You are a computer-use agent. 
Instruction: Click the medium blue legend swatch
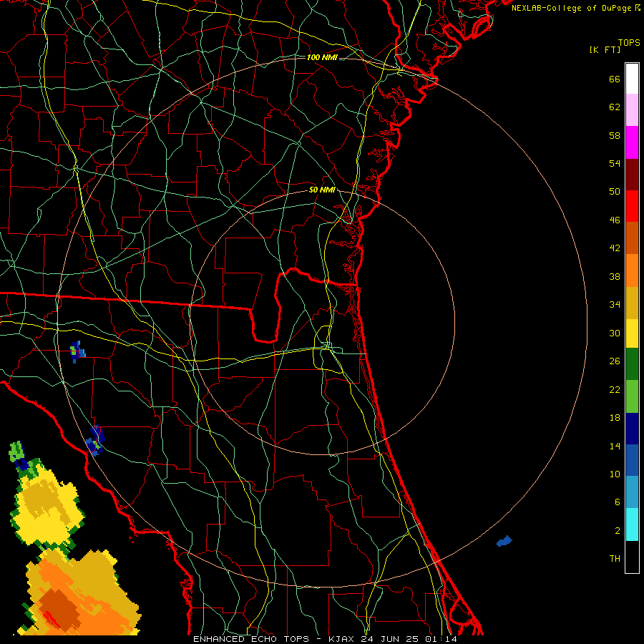click(632, 460)
